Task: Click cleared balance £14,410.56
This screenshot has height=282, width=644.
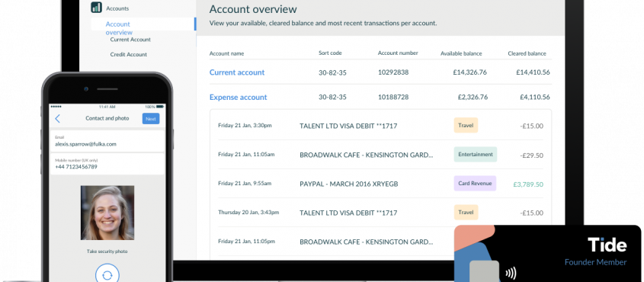Action: (533, 72)
